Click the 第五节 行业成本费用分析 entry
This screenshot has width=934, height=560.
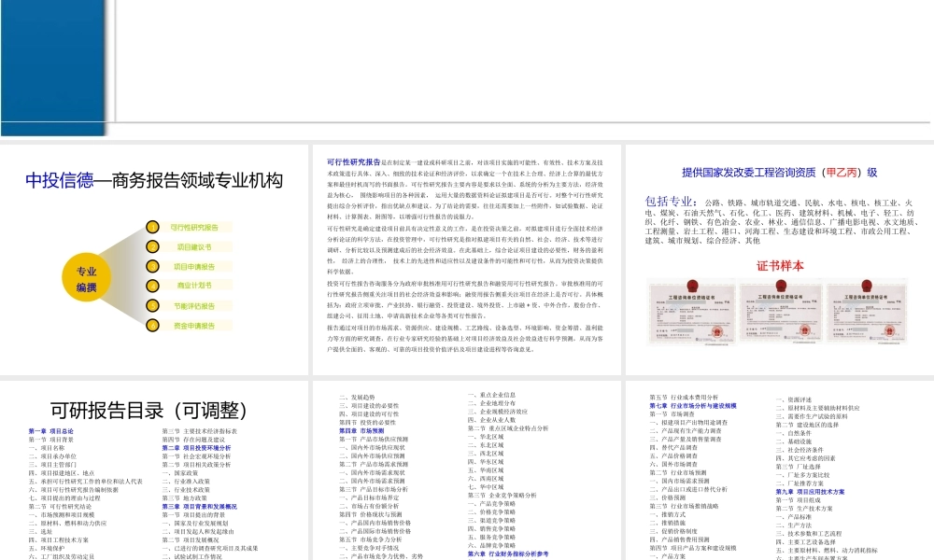(684, 397)
